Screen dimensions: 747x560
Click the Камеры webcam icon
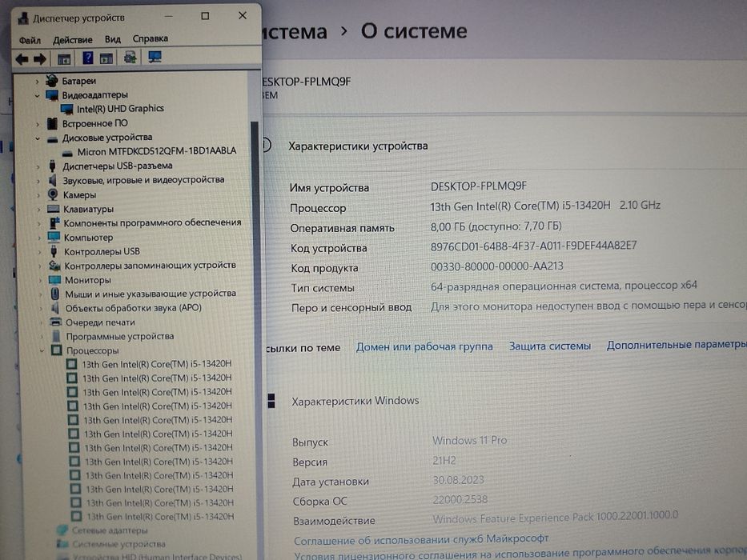53,194
